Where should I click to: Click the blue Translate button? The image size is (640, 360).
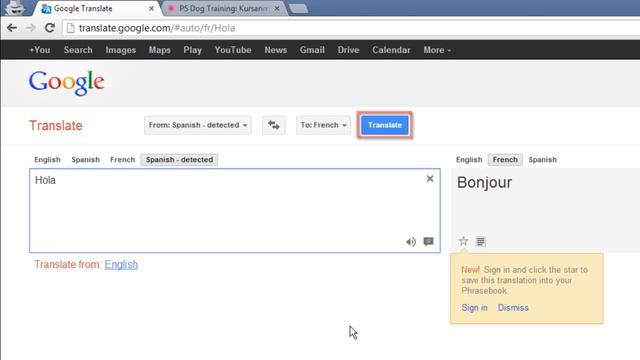coord(384,125)
